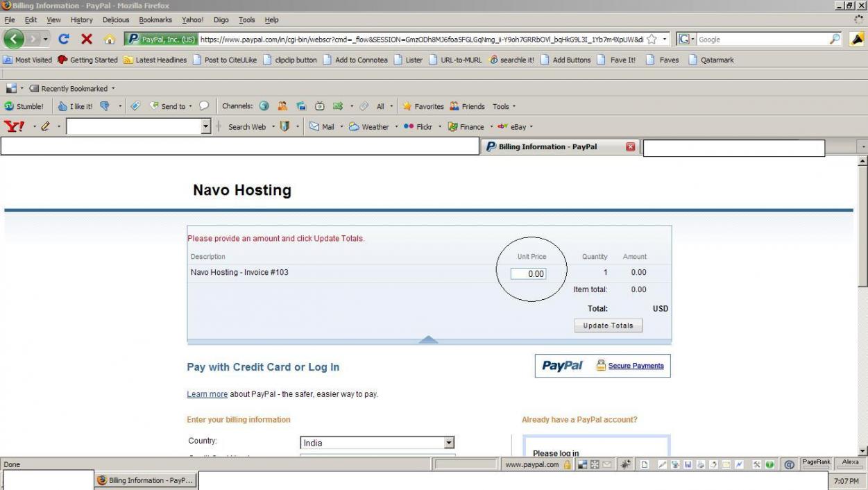The image size is (868, 490).
Task: Click the Unit Price input field
Action: [529, 273]
